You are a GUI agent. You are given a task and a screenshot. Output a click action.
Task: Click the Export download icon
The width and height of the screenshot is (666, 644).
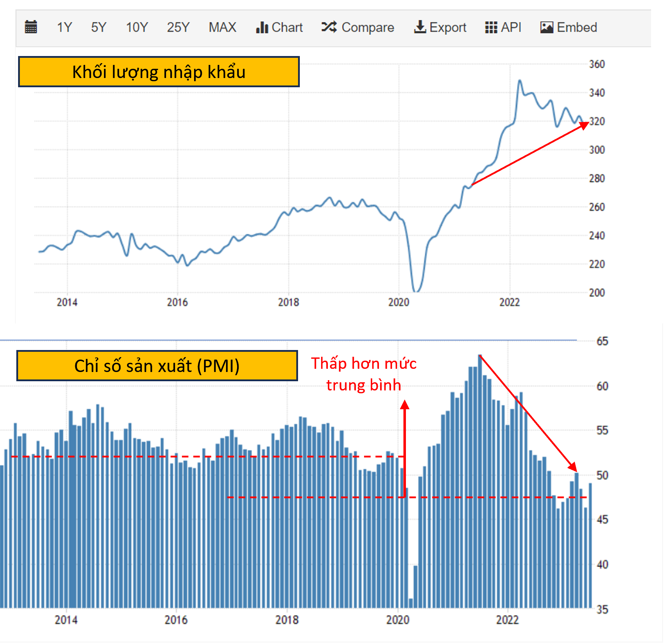[420, 27]
